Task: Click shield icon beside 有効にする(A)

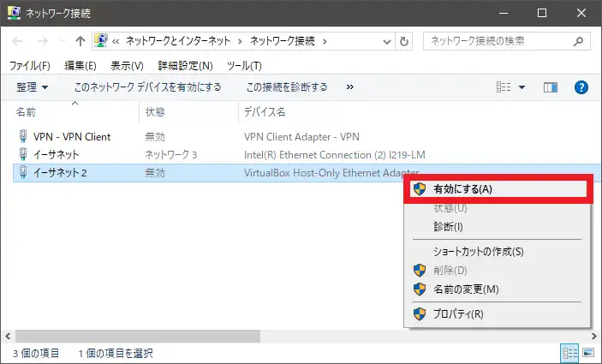Action: [x=420, y=189]
